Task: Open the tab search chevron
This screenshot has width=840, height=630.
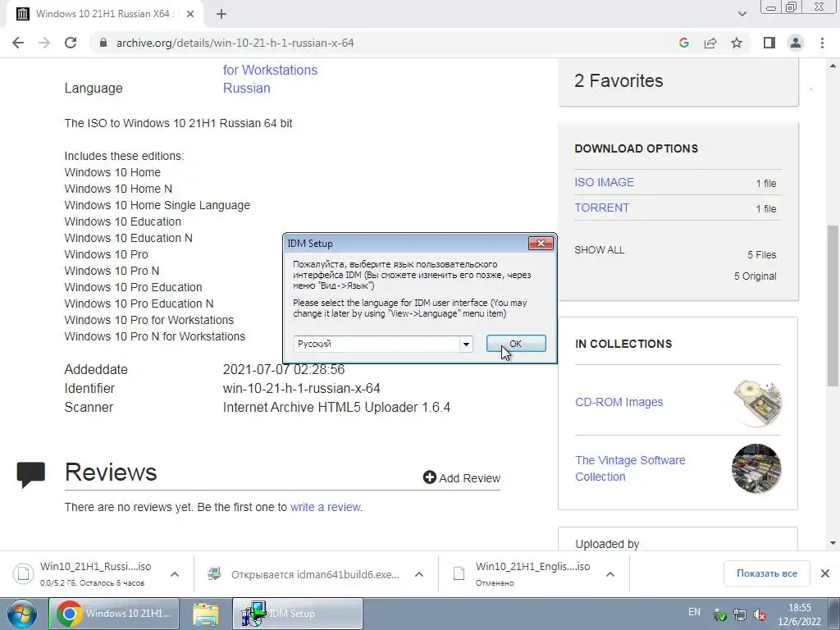Action: 742,14
